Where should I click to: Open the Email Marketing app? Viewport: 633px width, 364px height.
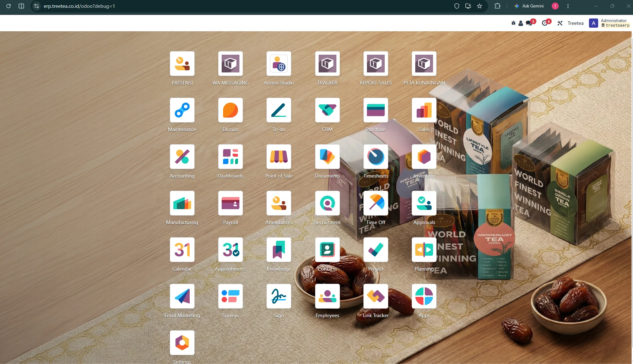click(x=182, y=296)
